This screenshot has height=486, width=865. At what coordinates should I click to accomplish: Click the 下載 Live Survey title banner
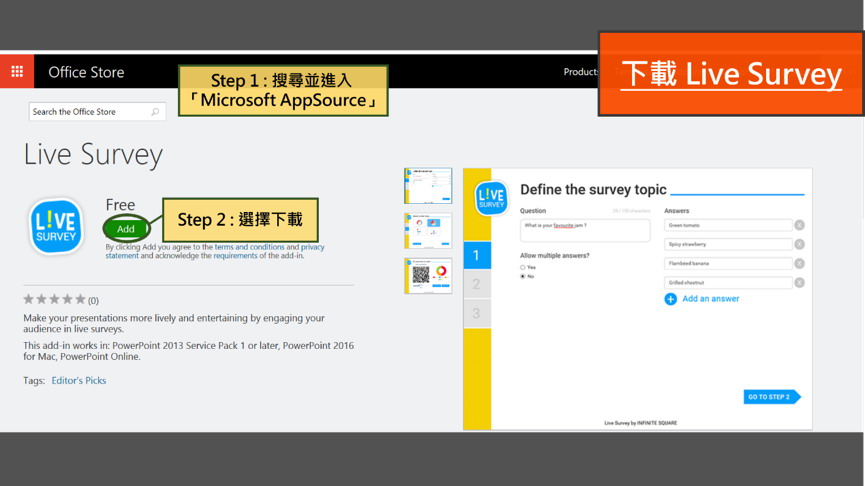point(731,74)
